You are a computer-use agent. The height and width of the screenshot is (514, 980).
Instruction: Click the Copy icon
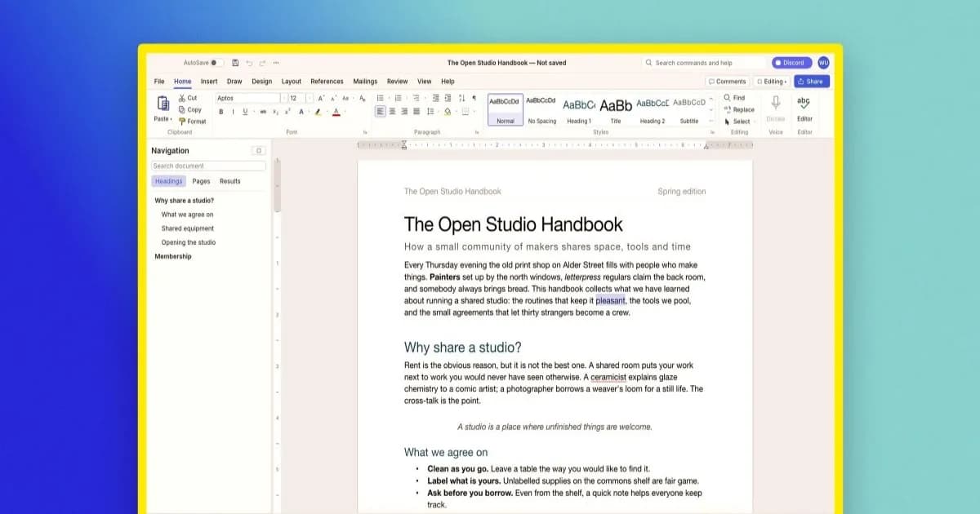click(182, 109)
